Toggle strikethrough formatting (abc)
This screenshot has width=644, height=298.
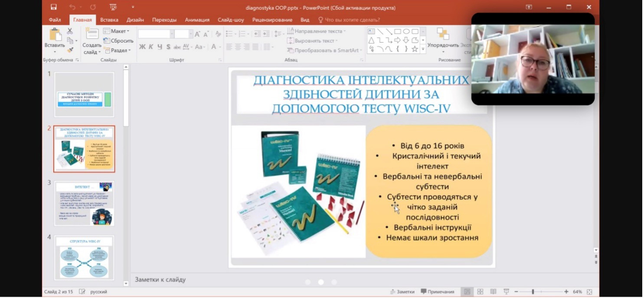coord(177,47)
